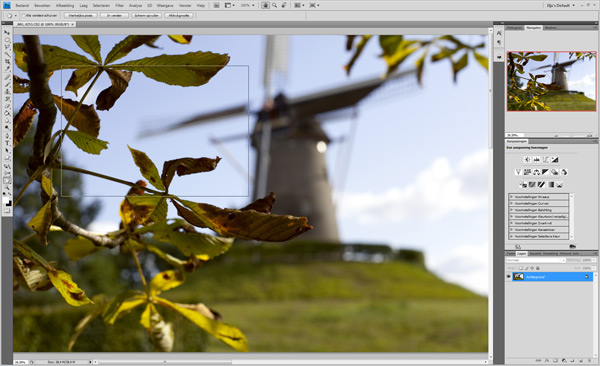The height and width of the screenshot is (366, 600).
Task: Add a Curves adjustment from icon grid
Action: point(546,159)
